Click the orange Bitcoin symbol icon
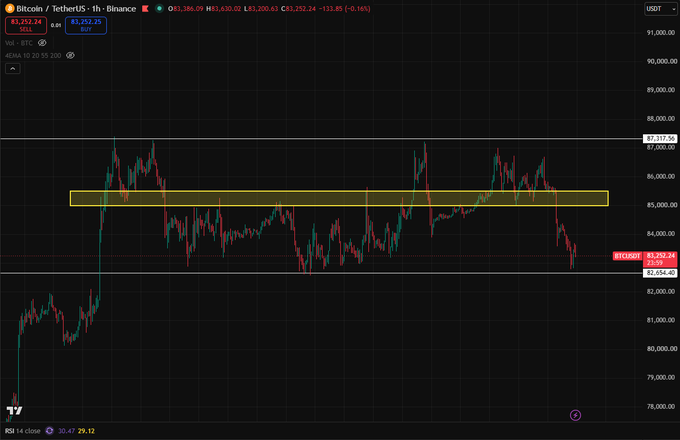This screenshot has width=680, height=440. pos(10,8)
